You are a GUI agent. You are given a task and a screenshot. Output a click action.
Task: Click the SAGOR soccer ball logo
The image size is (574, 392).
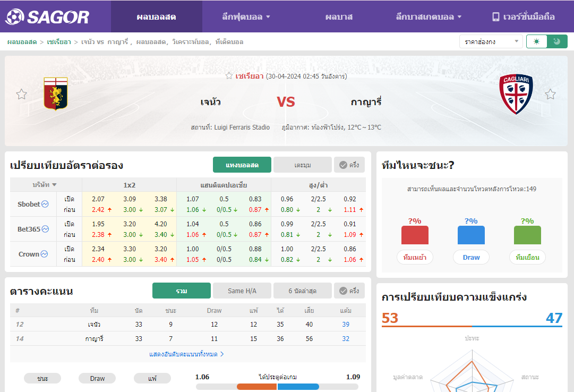[x=15, y=17]
